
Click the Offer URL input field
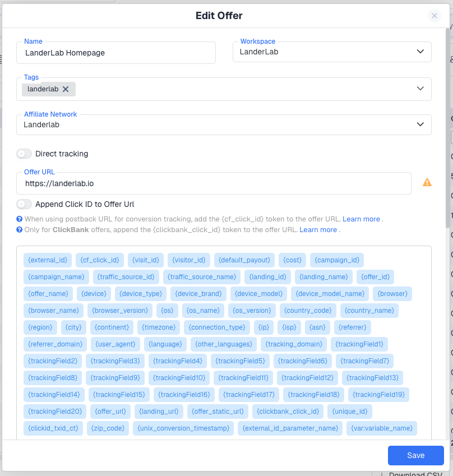pyautogui.click(x=213, y=183)
